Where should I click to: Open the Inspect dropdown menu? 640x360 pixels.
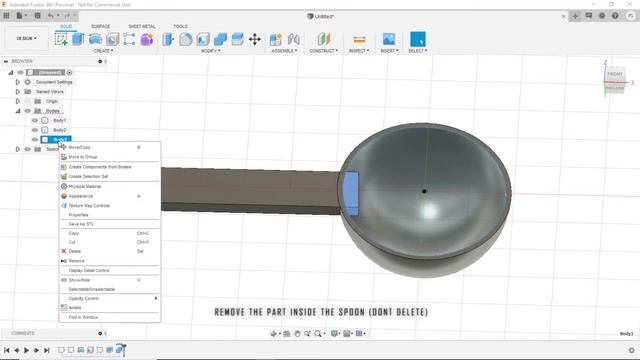click(x=359, y=51)
